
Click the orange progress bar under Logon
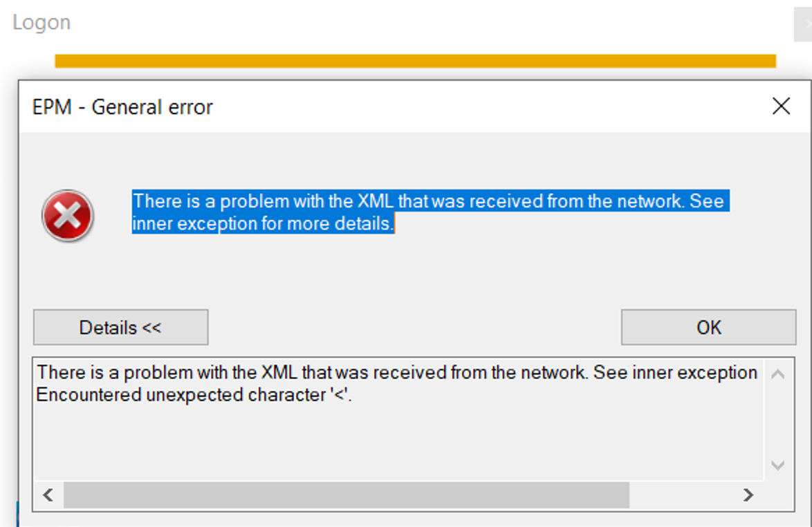pos(415,61)
